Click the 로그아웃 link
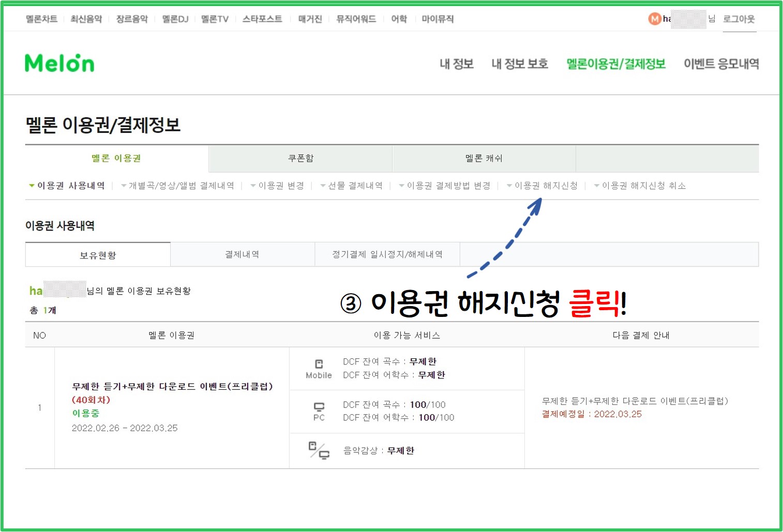 (x=739, y=19)
